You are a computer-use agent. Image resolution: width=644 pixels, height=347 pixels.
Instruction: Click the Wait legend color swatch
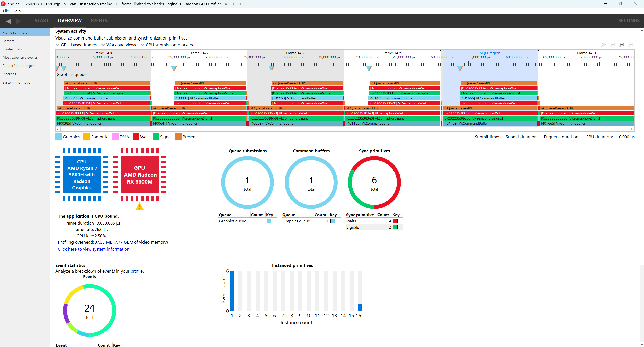tap(136, 137)
